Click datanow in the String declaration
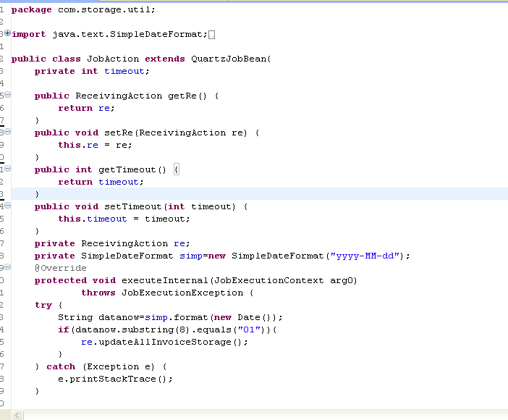 (x=119, y=317)
